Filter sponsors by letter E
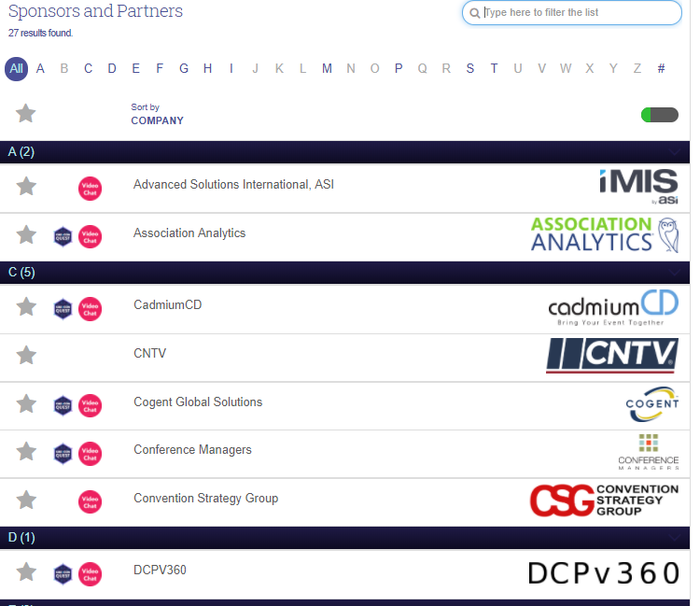The height and width of the screenshot is (606, 700). (x=135, y=69)
